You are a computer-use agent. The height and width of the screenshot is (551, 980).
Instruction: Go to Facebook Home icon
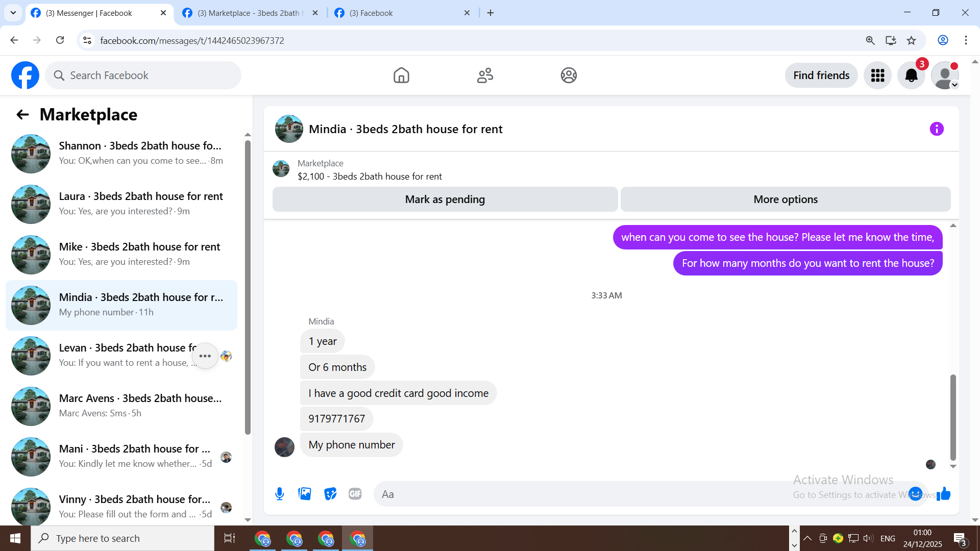tap(401, 76)
